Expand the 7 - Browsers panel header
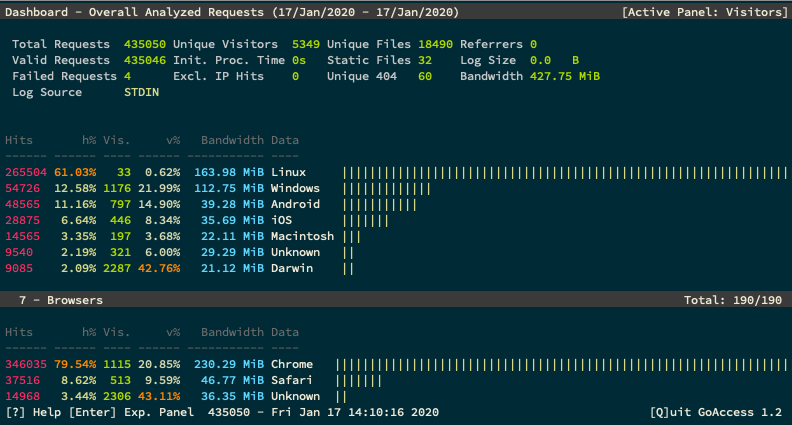 click(396, 300)
